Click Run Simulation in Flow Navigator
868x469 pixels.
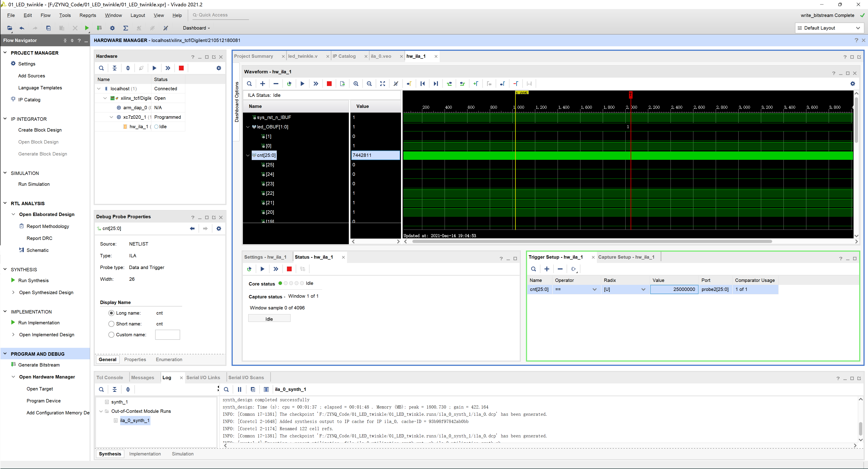pyautogui.click(x=34, y=184)
